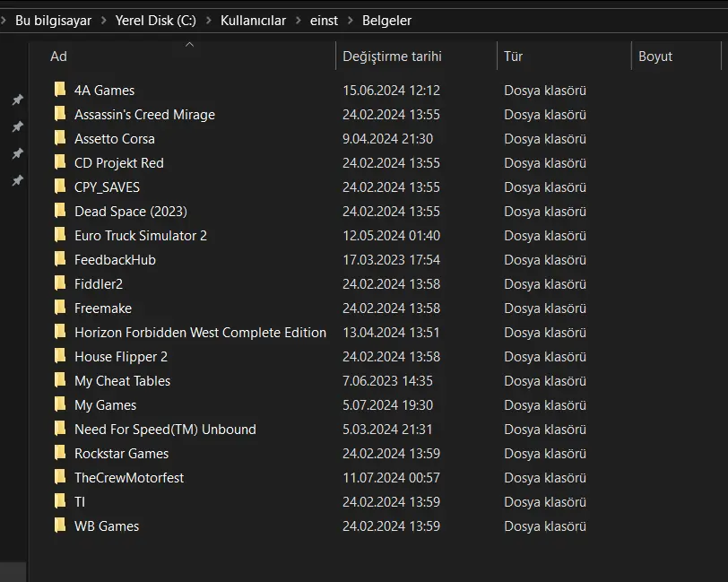Click the TheCrewMotorfest folder icon
The image size is (728, 582).
tap(60, 476)
